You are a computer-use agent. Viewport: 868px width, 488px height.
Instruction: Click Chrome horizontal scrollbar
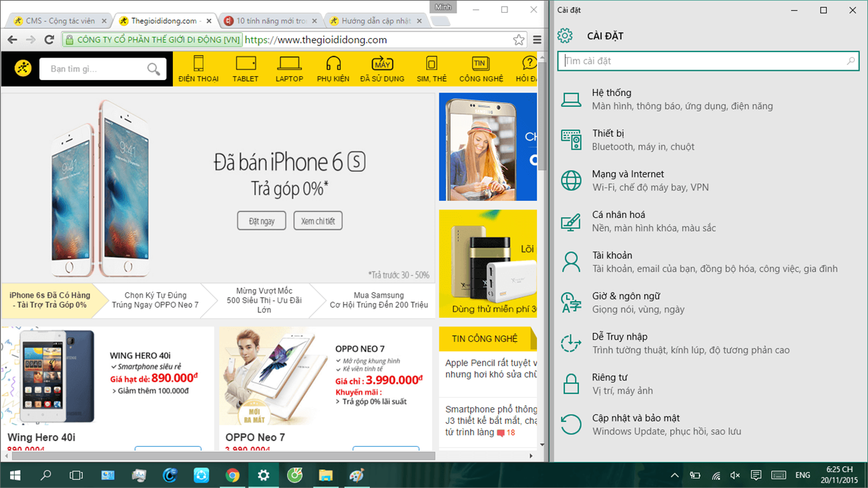[x=225, y=456]
